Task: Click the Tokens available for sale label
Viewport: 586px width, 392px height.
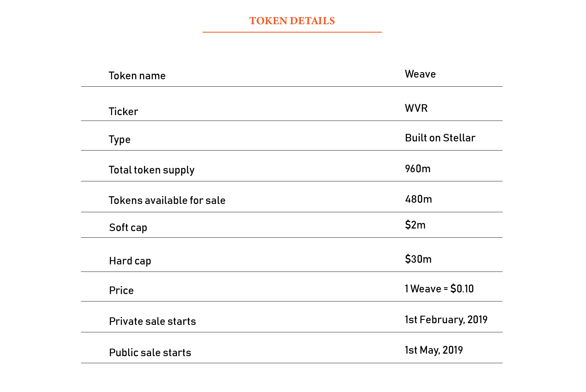Action: pyautogui.click(x=167, y=201)
